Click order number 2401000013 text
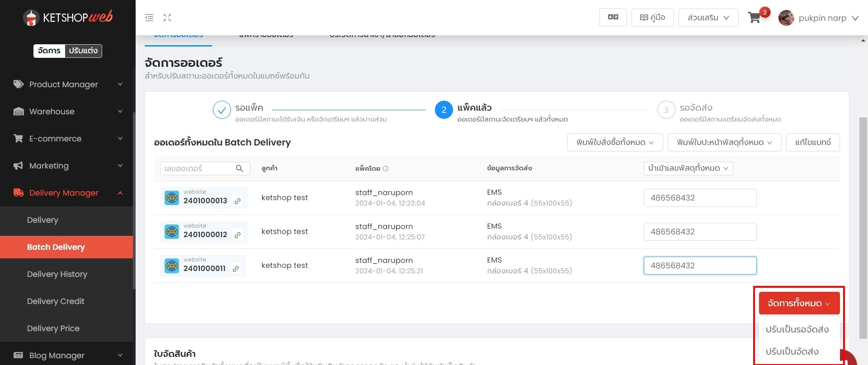The image size is (868, 365). [x=205, y=201]
